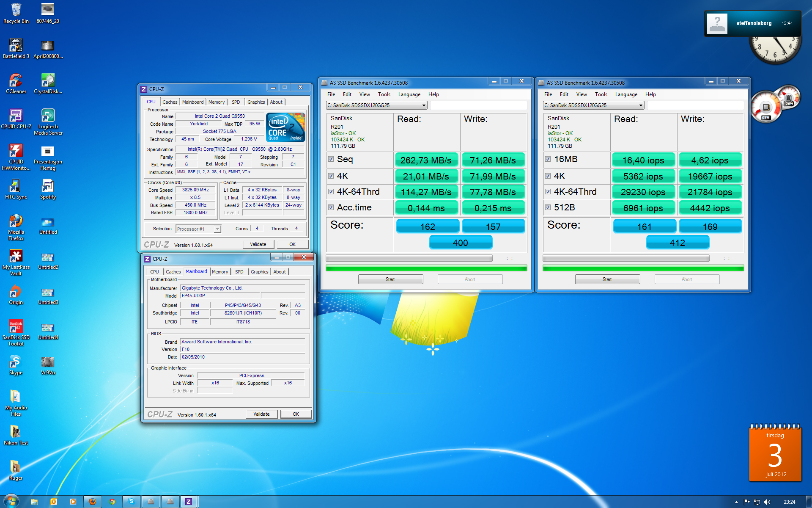Click Start in right AS SSD Benchmark
Screen dimensions: 812x508
point(607,279)
